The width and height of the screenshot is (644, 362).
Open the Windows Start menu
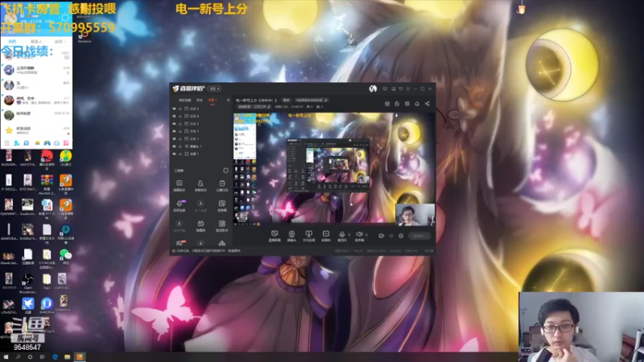6,357
